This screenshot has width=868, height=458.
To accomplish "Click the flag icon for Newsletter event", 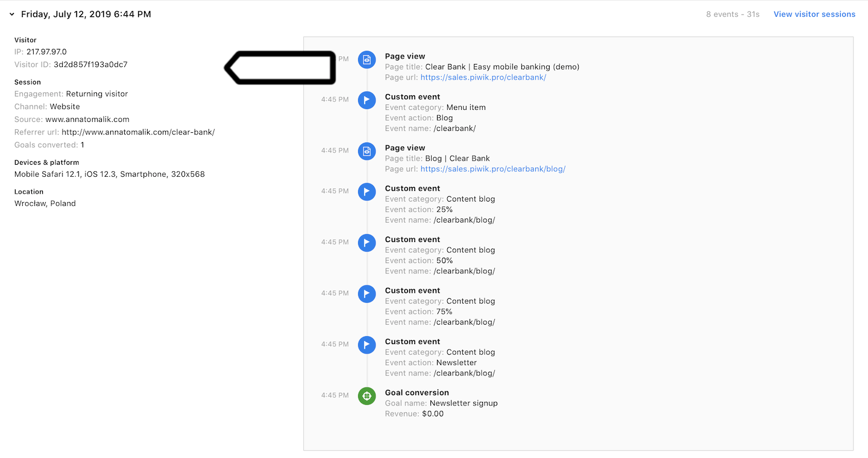I will (366, 345).
